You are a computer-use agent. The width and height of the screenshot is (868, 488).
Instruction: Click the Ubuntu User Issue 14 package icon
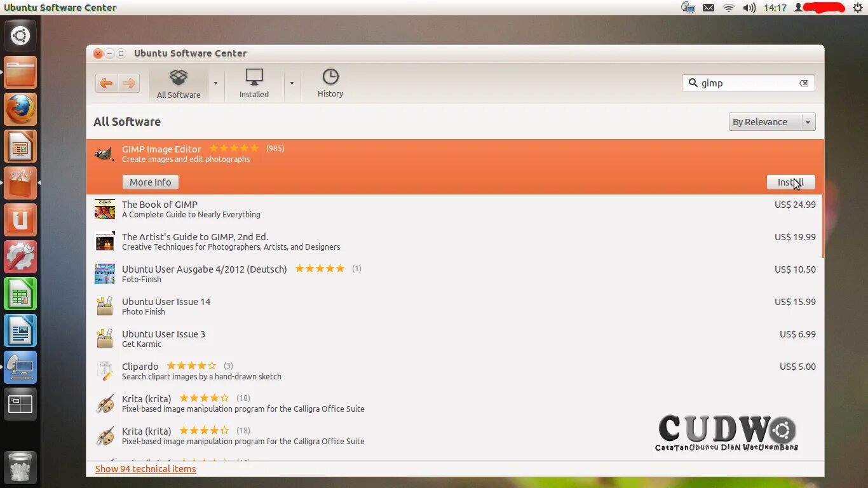105,306
